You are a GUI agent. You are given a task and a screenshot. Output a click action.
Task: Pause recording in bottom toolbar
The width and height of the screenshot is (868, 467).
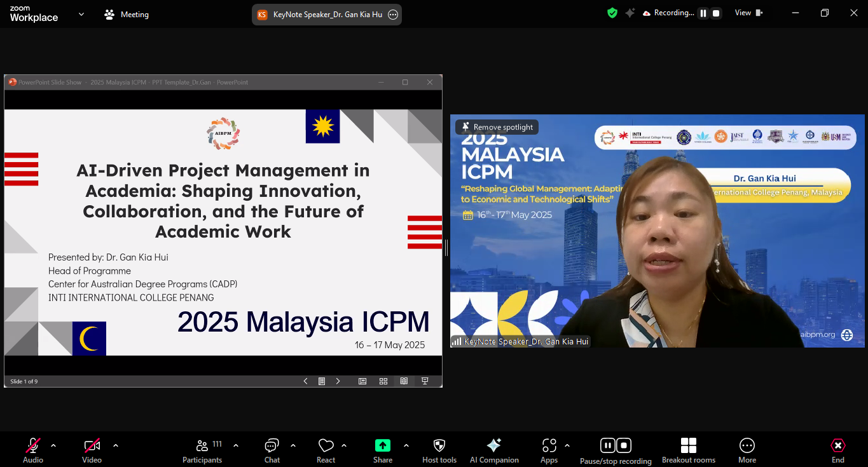point(607,445)
